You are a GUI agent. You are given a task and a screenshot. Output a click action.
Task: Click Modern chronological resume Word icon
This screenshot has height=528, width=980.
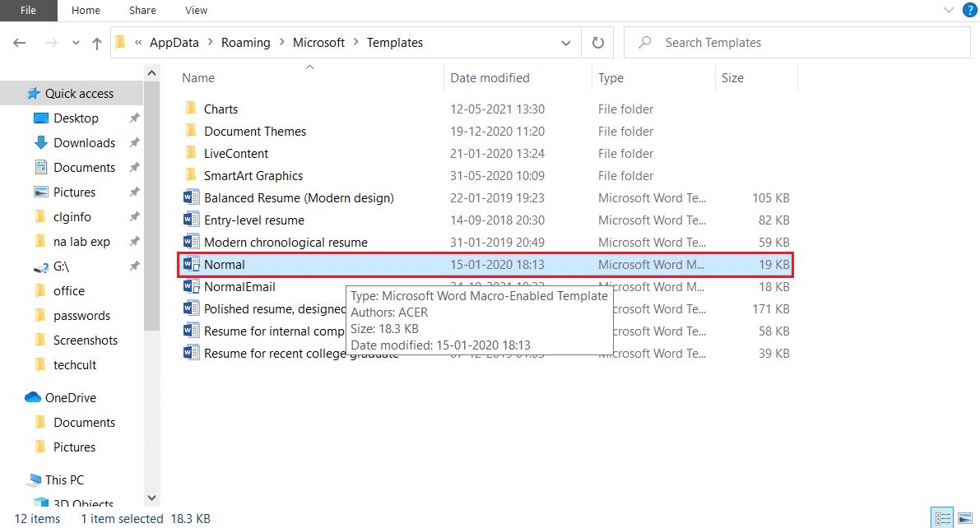point(191,242)
